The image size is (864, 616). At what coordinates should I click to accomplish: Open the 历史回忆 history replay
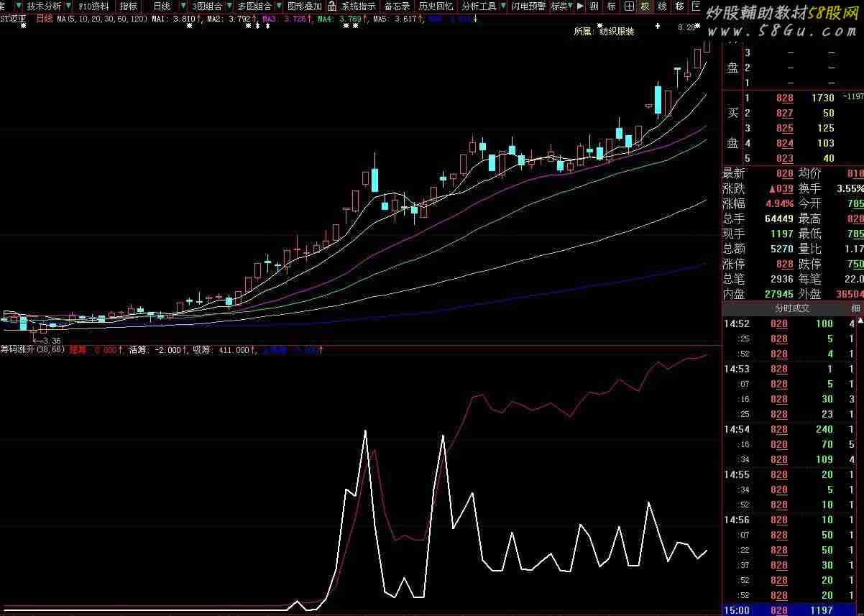tap(436, 6)
